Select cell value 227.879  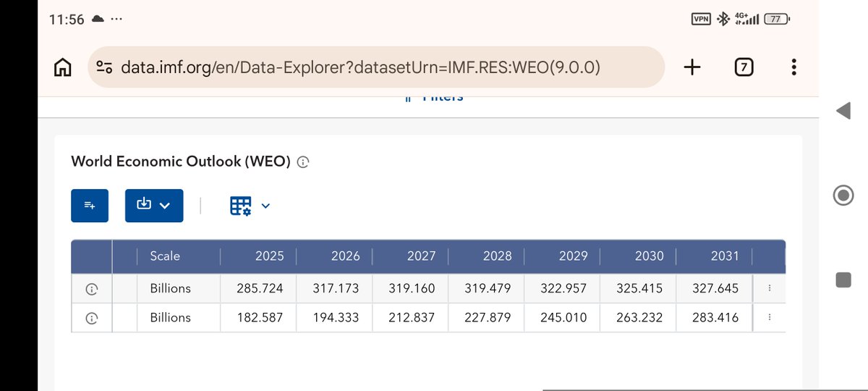point(488,317)
